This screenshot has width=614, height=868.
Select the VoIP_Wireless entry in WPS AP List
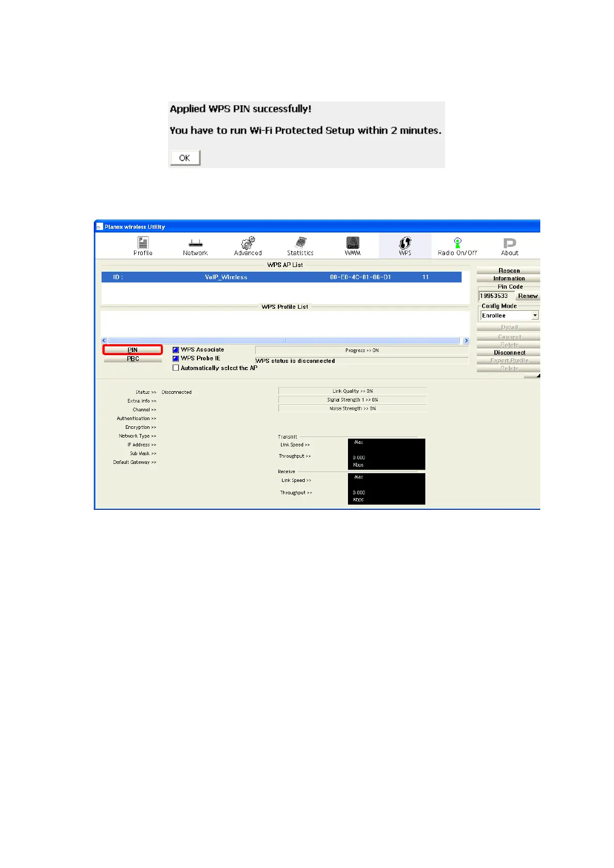click(281, 277)
